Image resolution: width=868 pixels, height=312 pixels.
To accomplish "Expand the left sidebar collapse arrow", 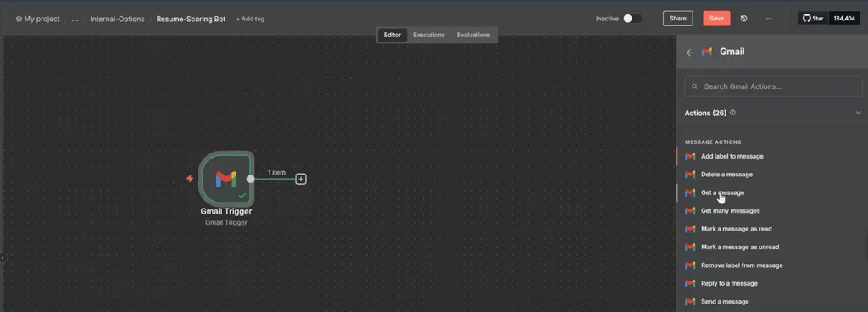I will click(x=3, y=257).
